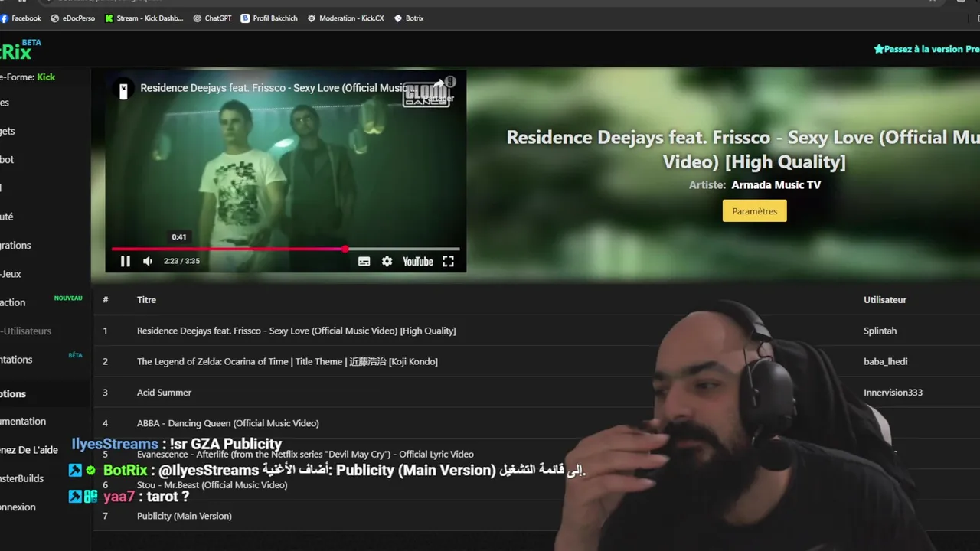Image resolution: width=980 pixels, height=551 pixels.
Task: Click the video title in the player header
Action: click(273, 88)
